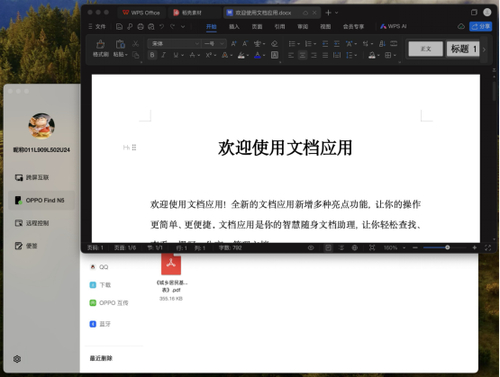Open the 会员专享 tab
The height and width of the screenshot is (377, 500).
click(x=353, y=27)
